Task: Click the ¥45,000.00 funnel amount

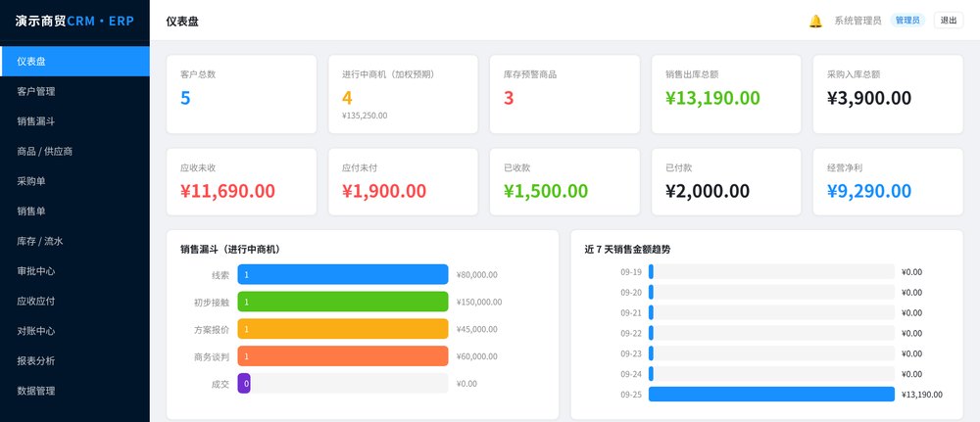Action: pos(477,329)
